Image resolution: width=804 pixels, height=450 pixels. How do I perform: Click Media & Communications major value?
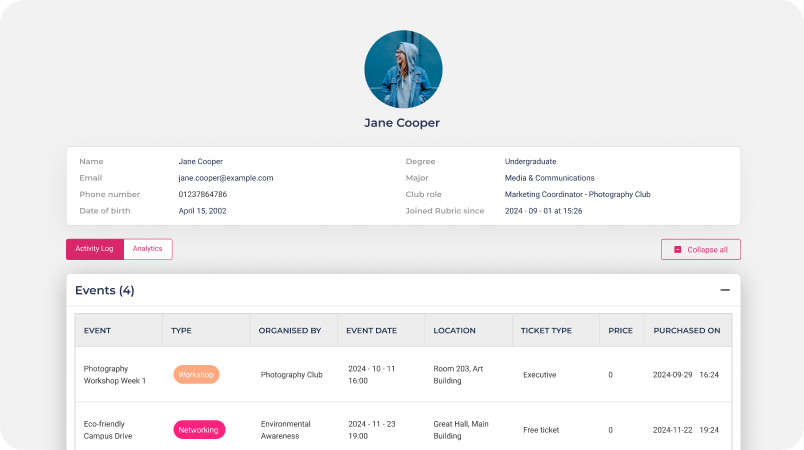[x=550, y=178]
